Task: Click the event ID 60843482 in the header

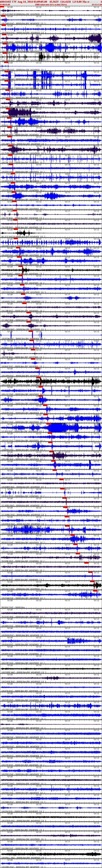Action: click(x=6, y=2)
